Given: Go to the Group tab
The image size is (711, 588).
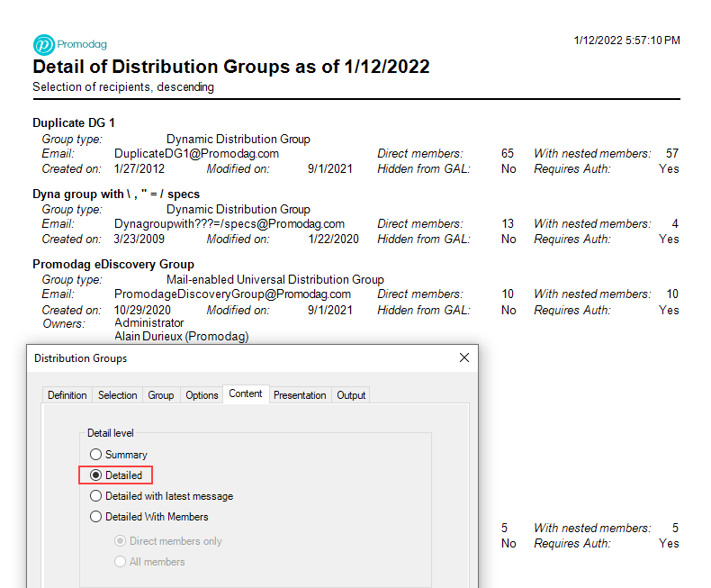Looking at the screenshot, I should coord(161,395).
